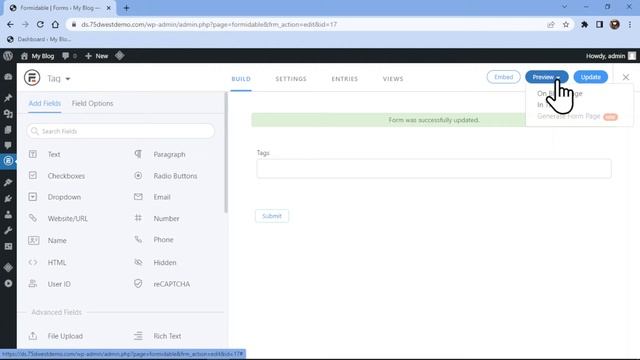Close the form builder with X
640x360 pixels.
626,77
